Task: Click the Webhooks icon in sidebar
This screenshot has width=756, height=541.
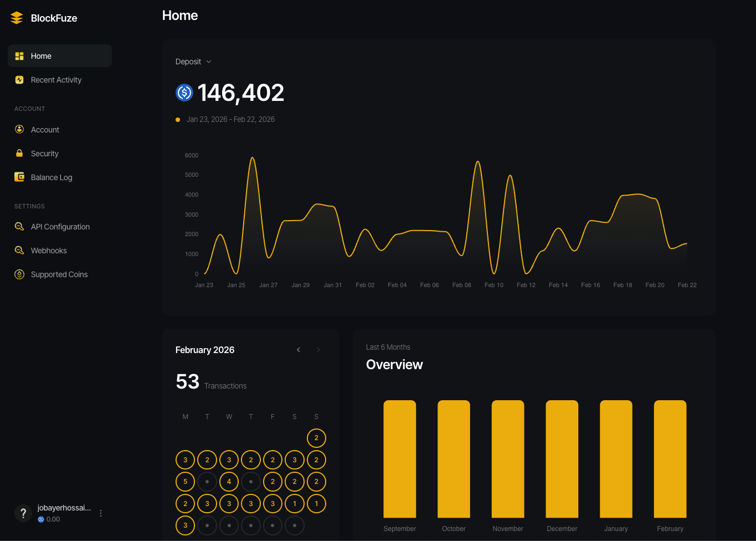Action: (x=19, y=251)
